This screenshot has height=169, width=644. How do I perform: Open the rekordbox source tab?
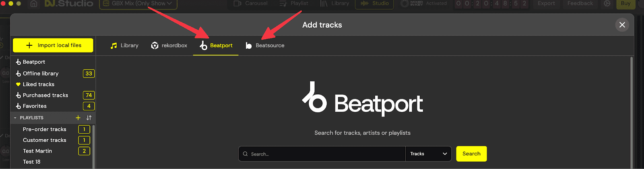pyautogui.click(x=169, y=45)
